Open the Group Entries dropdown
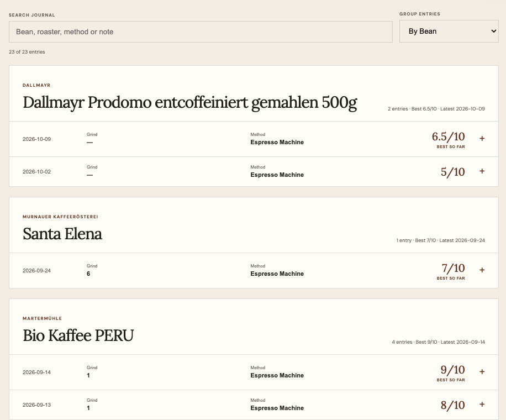506x420 pixels. coord(449,32)
